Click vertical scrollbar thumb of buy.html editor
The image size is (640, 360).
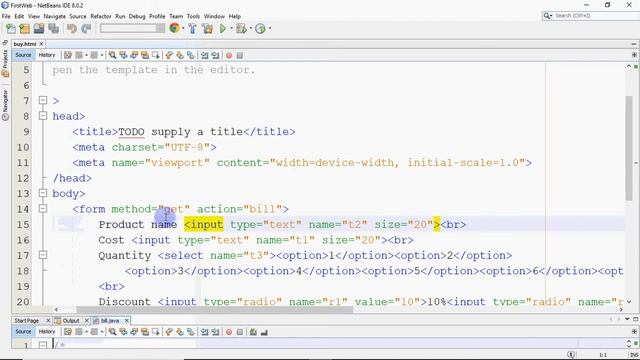629,148
